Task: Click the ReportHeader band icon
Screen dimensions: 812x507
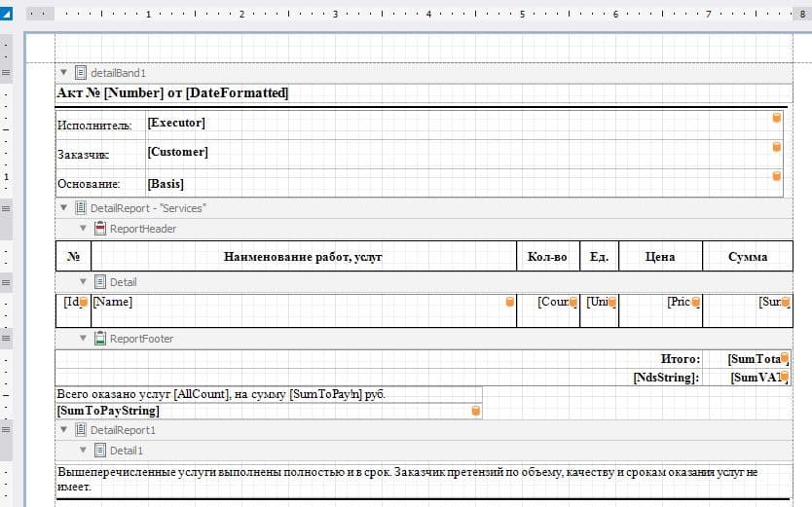Action: tap(100, 229)
